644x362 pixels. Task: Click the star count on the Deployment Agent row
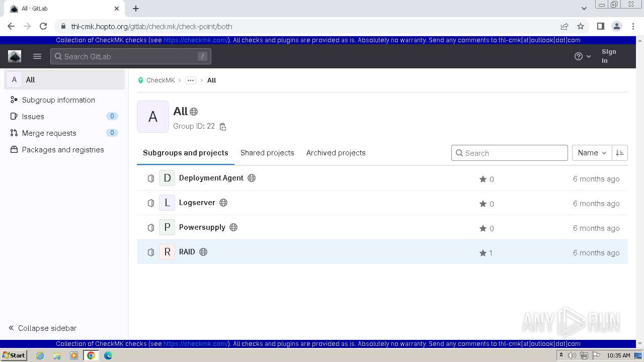tap(487, 179)
